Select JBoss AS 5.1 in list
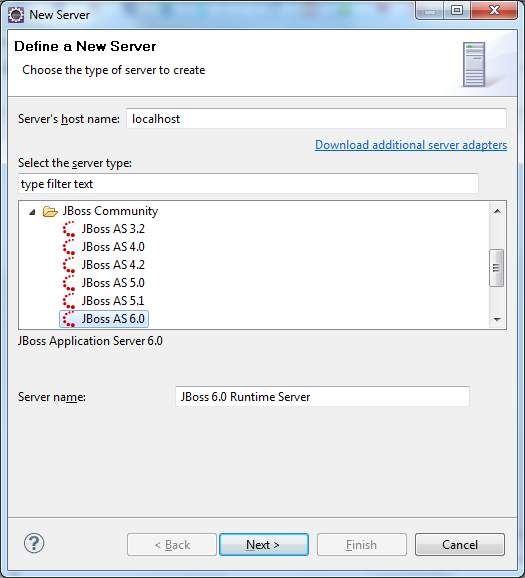 (113, 301)
